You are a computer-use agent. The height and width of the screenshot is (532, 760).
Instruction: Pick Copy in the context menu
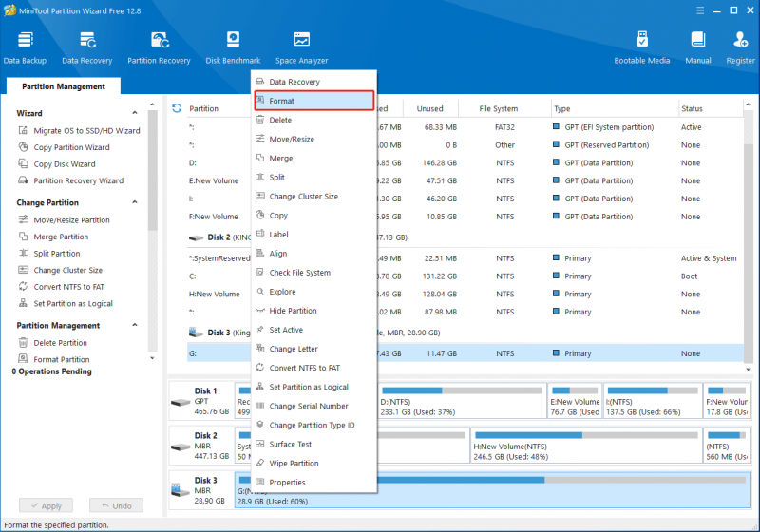pyautogui.click(x=314, y=215)
